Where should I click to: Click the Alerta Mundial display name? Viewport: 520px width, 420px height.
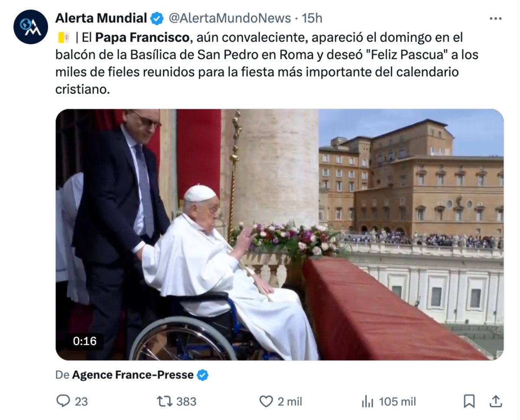(101, 18)
